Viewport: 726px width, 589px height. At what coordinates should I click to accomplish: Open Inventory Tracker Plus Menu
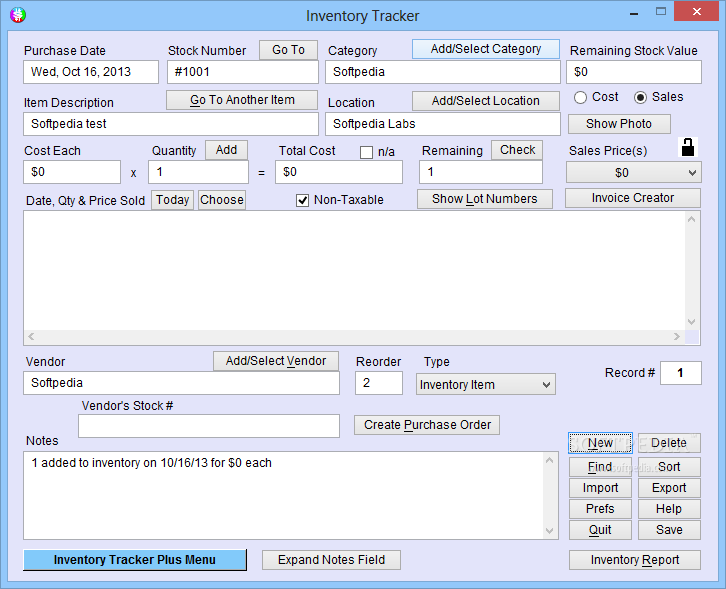tap(135, 560)
